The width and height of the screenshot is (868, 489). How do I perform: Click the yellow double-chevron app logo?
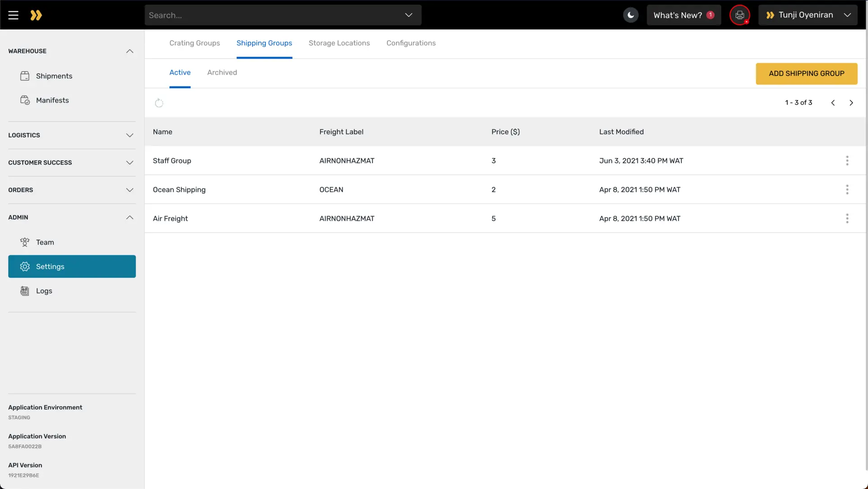pyautogui.click(x=36, y=15)
